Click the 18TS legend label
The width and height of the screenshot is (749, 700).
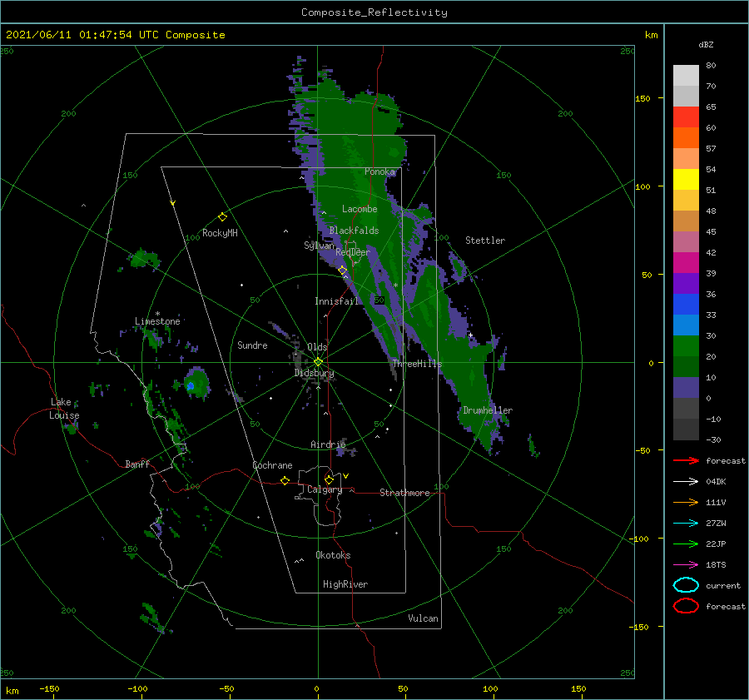[x=716, y=565]
